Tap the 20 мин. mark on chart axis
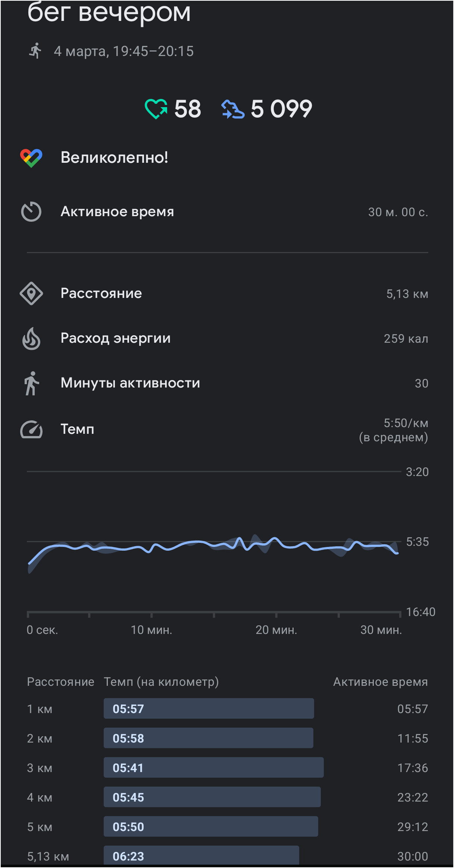Screen dimensions: 454x868 click(x=276, y=630)
